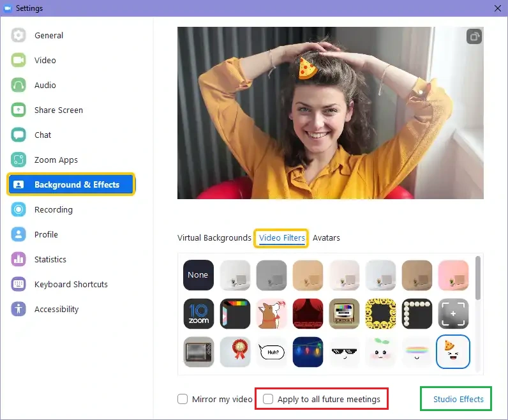Select the Recording settings category

(53, 209)
